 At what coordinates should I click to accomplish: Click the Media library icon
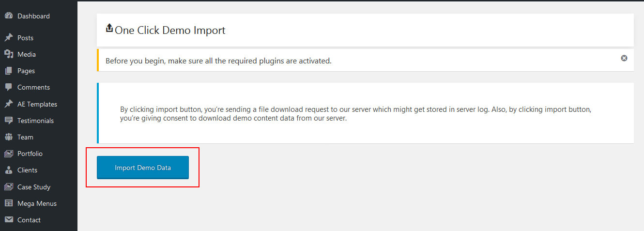coord(8,54)
